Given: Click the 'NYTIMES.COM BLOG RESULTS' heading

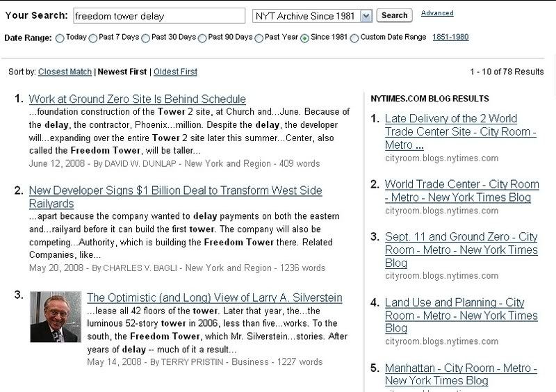Looking at the screenshot, I should coord(430,99).
